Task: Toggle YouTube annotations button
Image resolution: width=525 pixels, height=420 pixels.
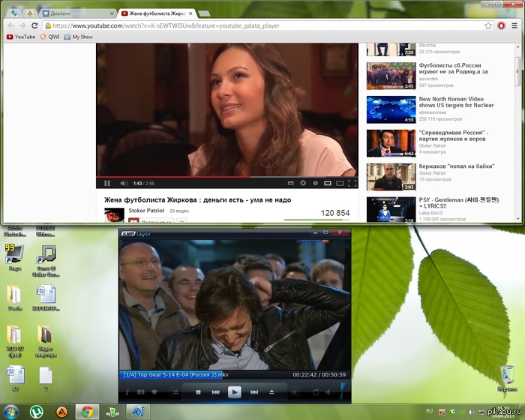Action: tap(316, 183)
